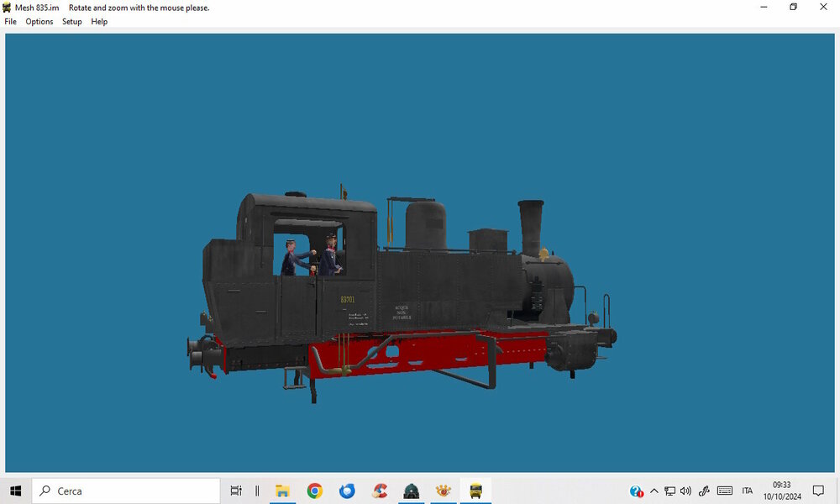This screenshot has height=504, width=840.
Task: Open File Explorer from the taskbar
Action: (282, 491)
